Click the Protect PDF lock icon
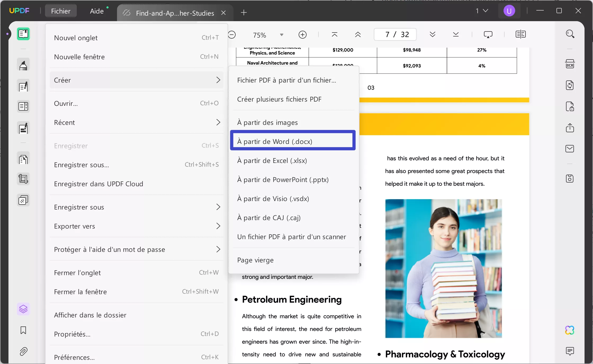The image size is (593, 364). [570, 106]
